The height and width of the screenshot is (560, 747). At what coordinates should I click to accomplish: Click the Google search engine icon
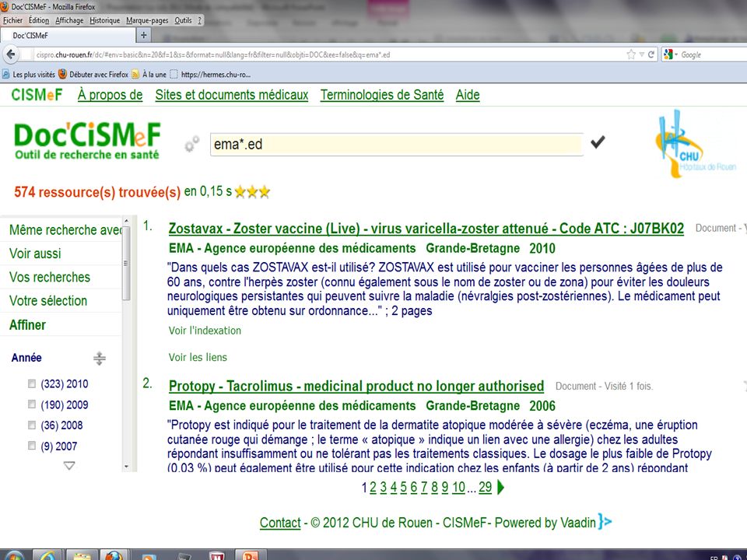point(668,54)
